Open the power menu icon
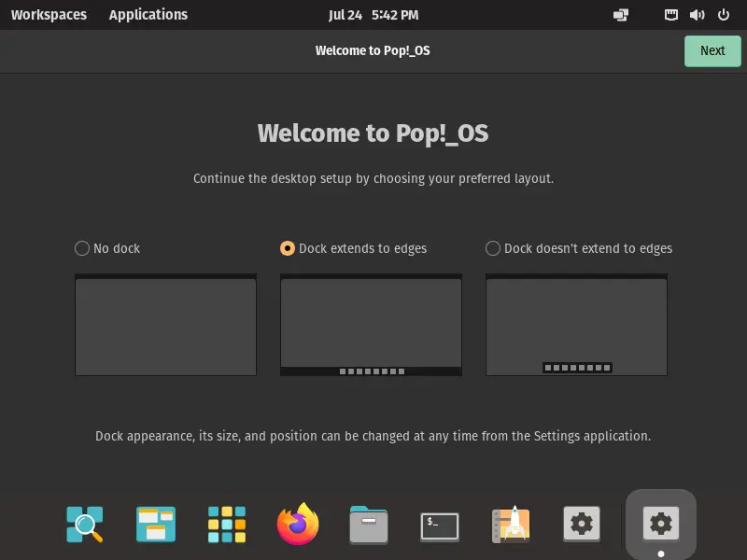The image size is (747, 560). pyautogui.click(x=723, y=15)
